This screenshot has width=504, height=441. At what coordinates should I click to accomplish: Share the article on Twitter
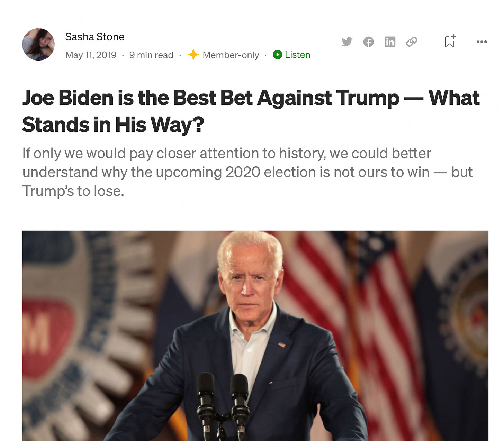(x=347, y=42)
